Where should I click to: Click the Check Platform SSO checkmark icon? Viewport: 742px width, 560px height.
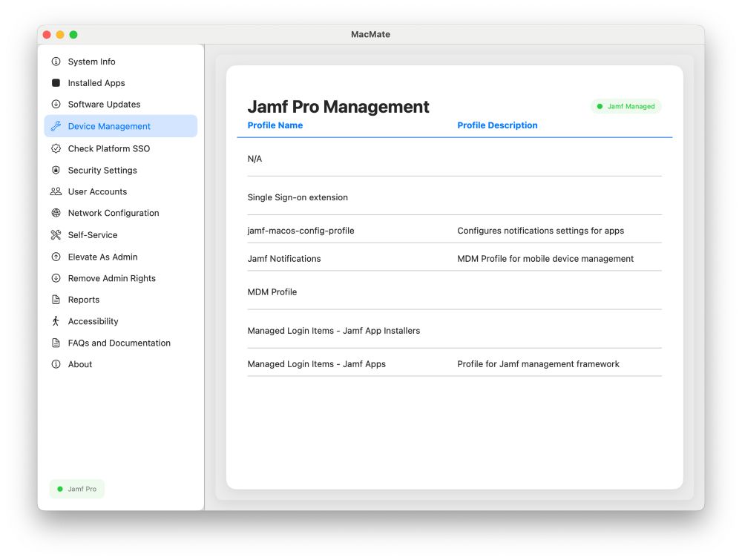pos(56,148)
